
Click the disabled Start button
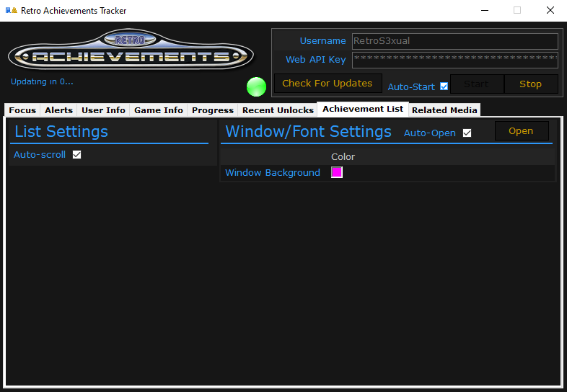(x=477, y=84)
